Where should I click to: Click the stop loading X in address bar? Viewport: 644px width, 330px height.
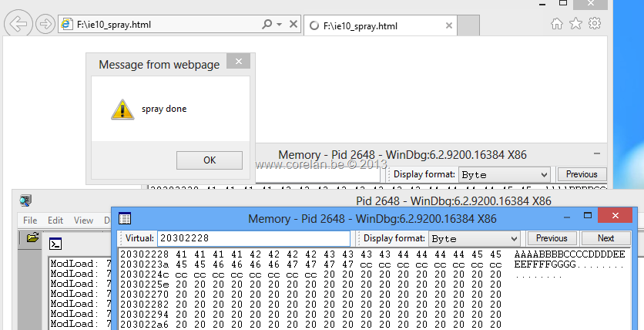click(293, 25)
